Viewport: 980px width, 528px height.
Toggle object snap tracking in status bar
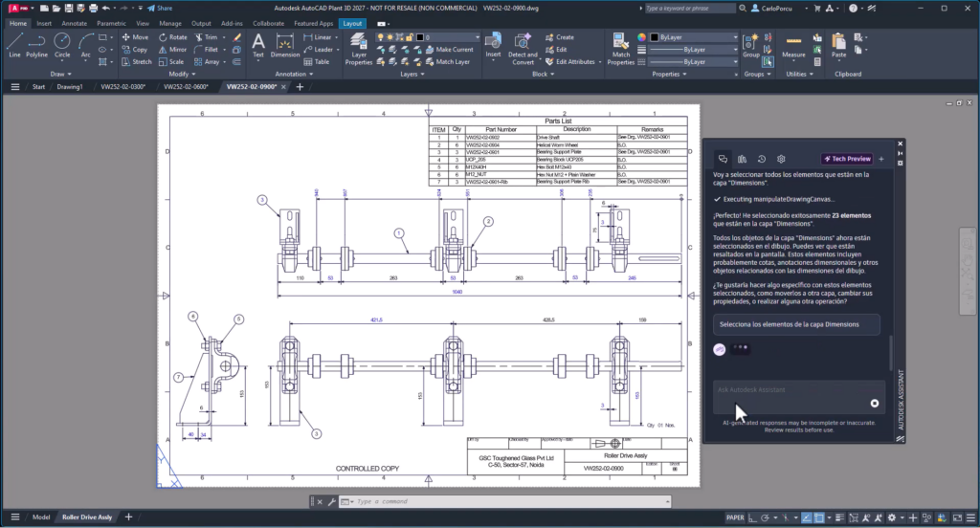(x=806, y=517)
